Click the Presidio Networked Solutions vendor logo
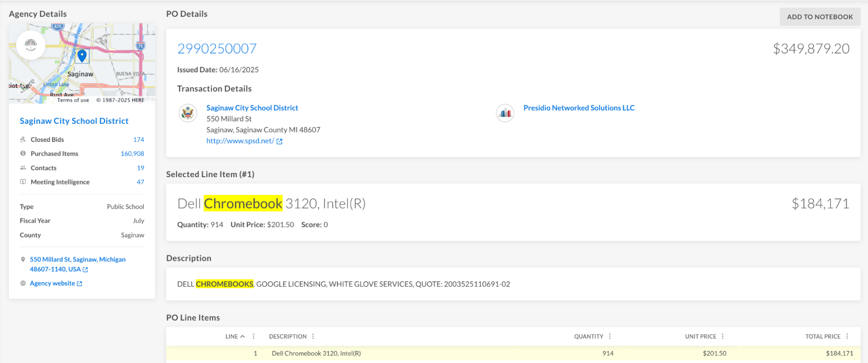868x363 pixels. click(x=505, y=113)
